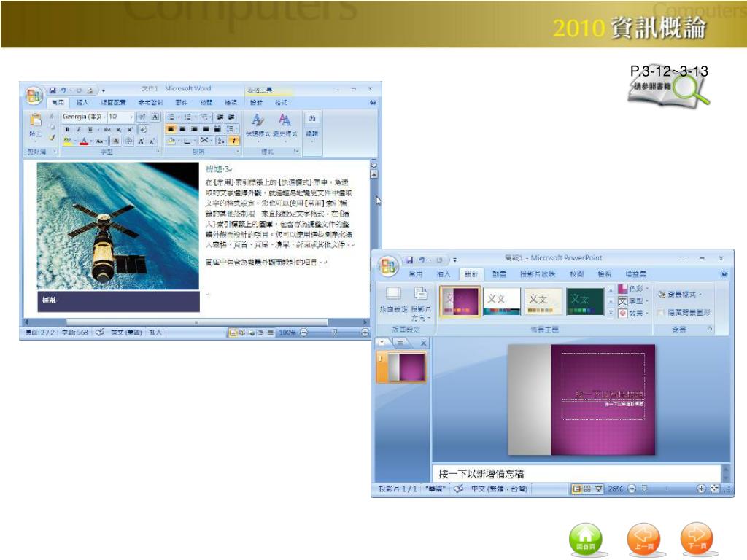
Task: Open Table Tools Design (設計) tab in Word
Action: click(x=256, y=102)
